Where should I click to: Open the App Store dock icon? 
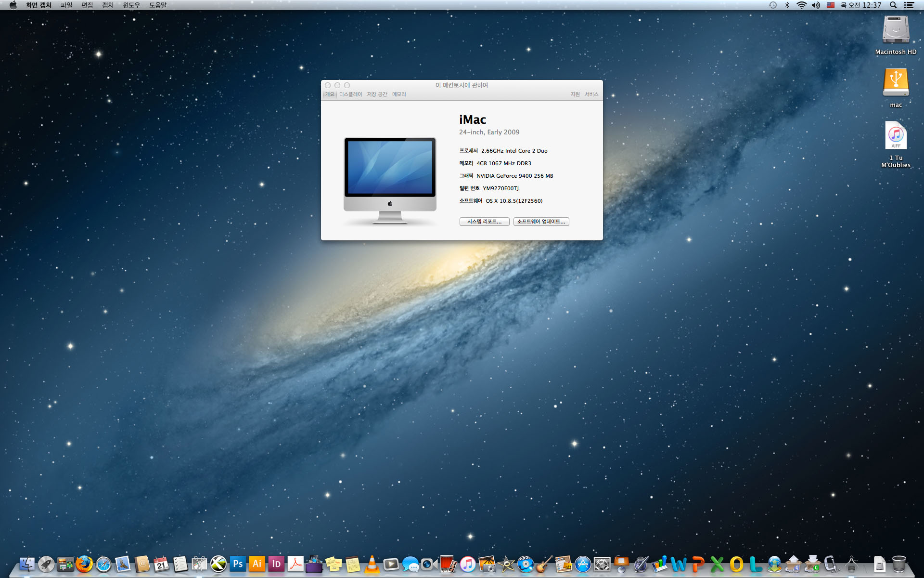pyautogui.click(x=583, y=564)
